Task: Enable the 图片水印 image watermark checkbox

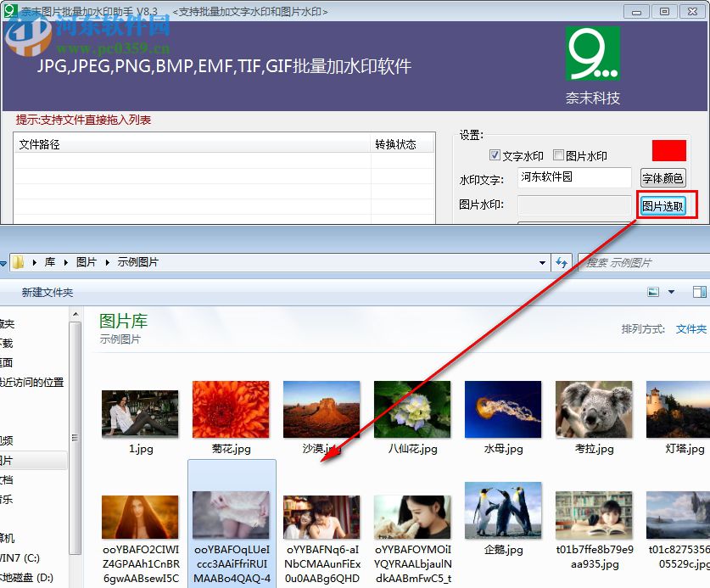Action: 557,155
